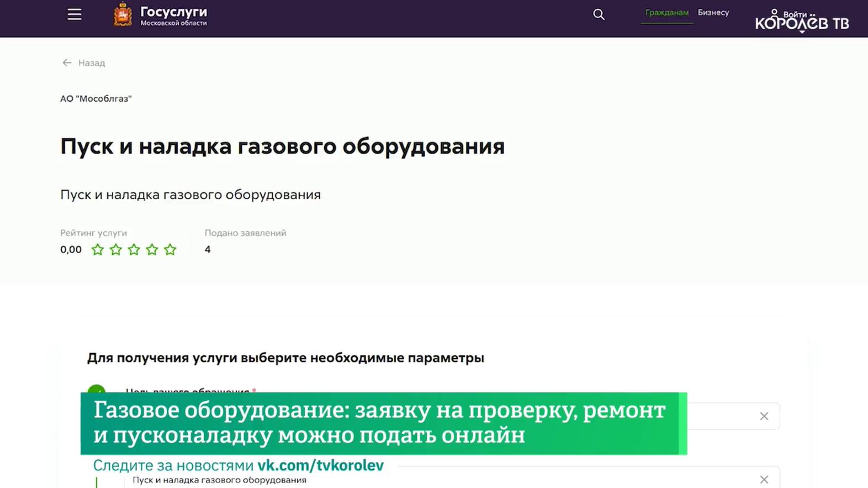Click the Подано заявлений count 4
Viewport: 868px width, 488px height.
[208, 249]
